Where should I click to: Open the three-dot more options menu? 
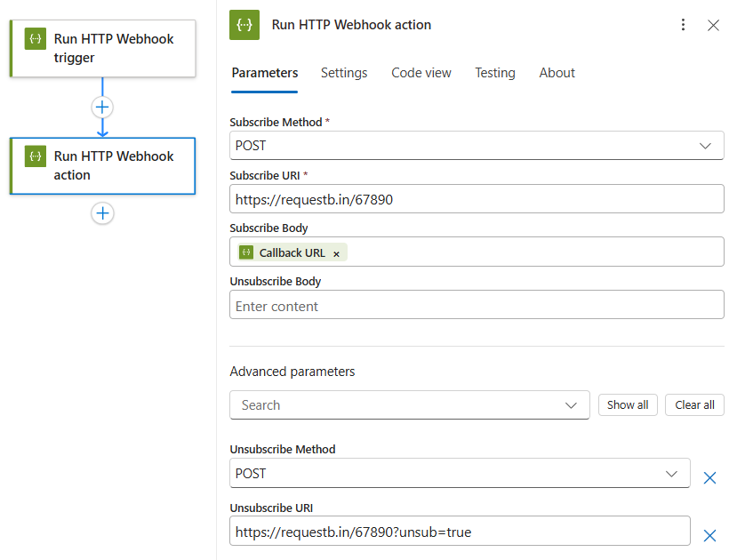683,25
